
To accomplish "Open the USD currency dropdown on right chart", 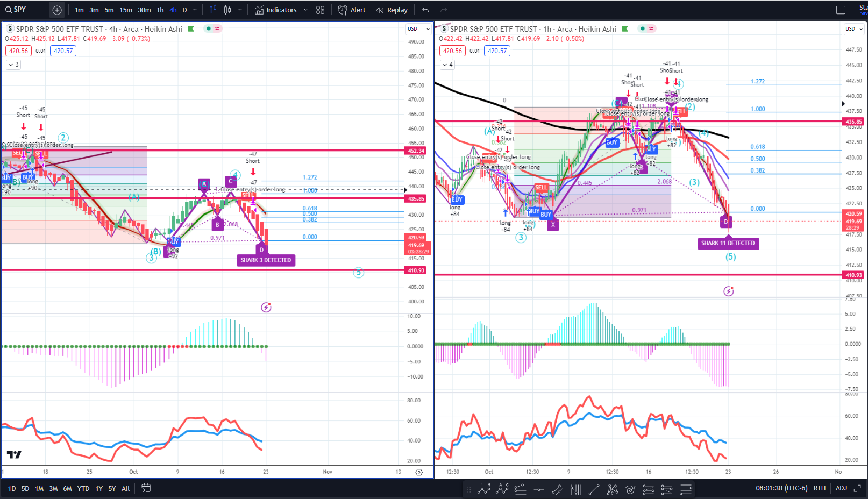I will (854, 28).
